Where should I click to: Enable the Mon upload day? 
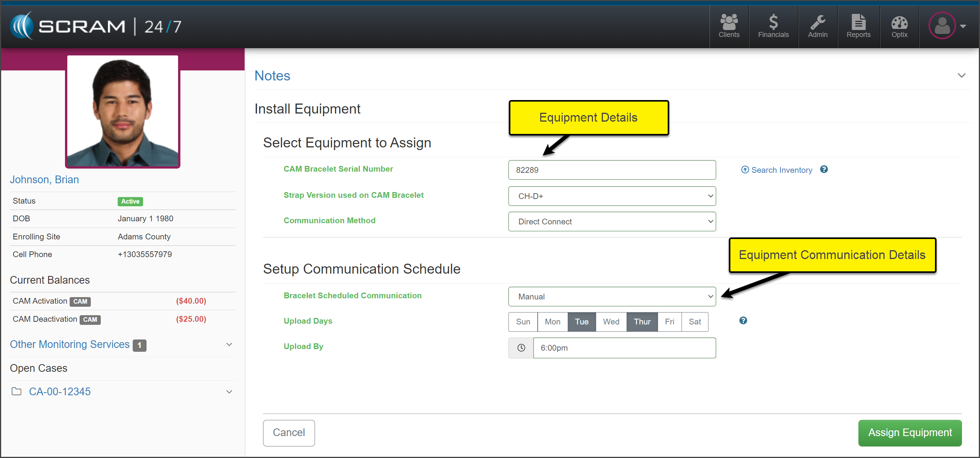pyautogui.click(x=552, y=322)
